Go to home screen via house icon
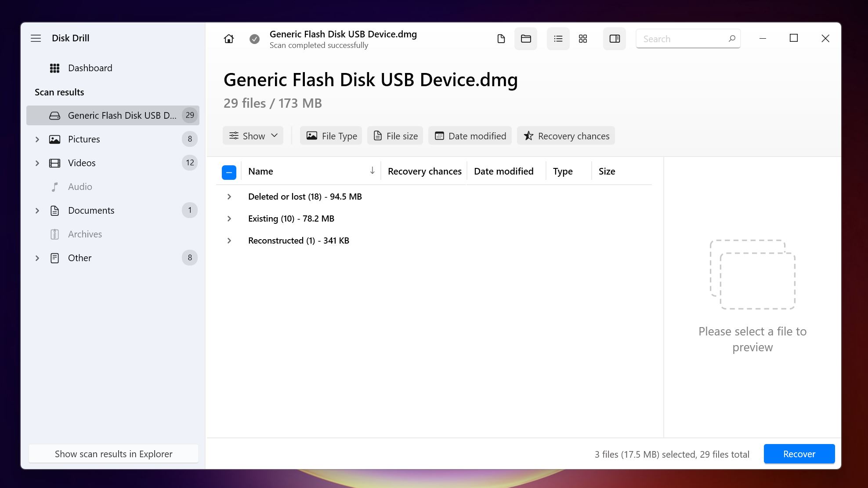The height and width of the screenshot is (488, 868). pyautogui.click(x=228, y=39)
